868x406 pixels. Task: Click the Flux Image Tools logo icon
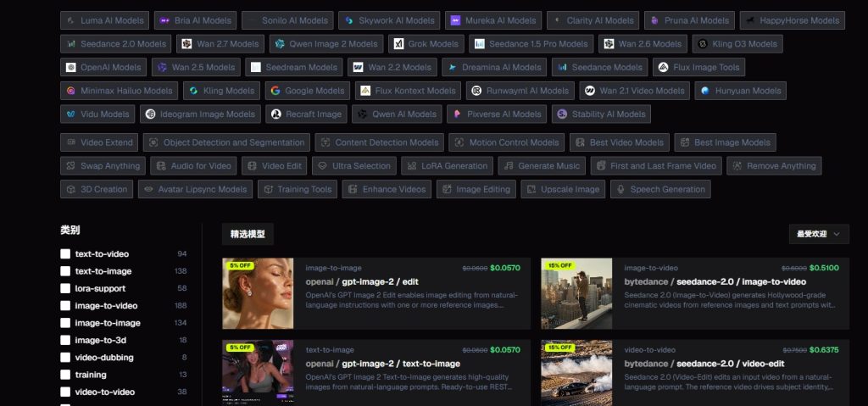[x=663, y=68]
